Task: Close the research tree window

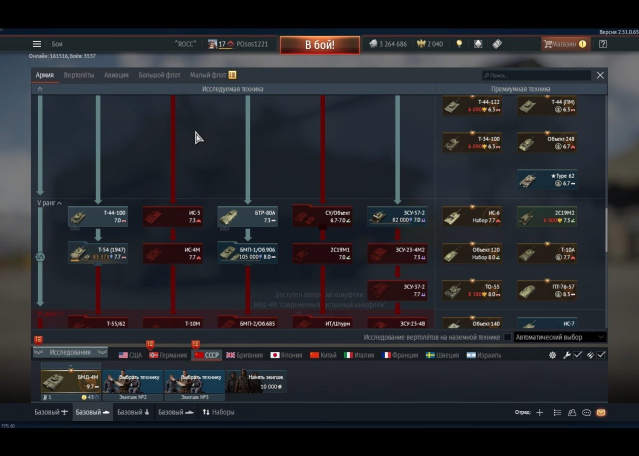Action: [600, 75]
